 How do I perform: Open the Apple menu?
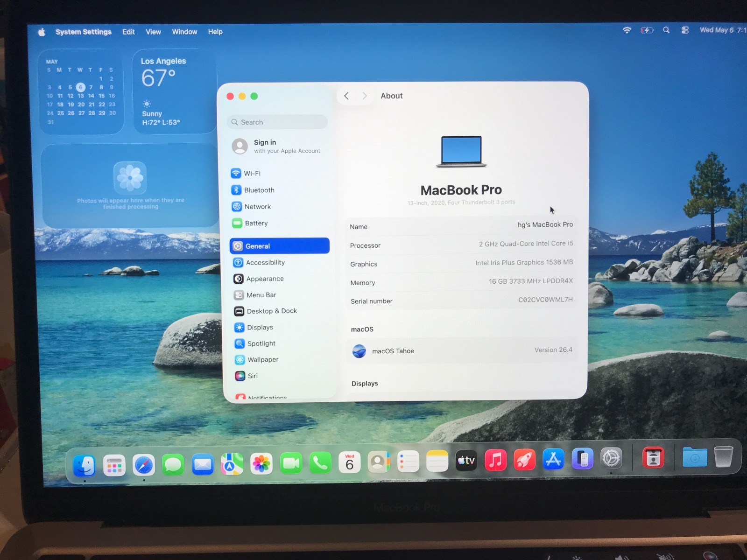(42, 32)
